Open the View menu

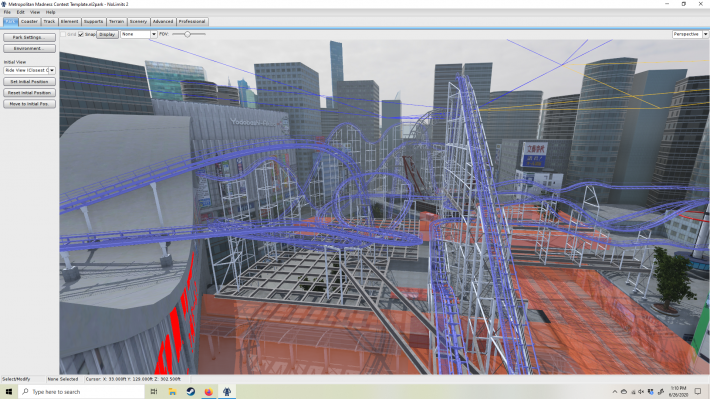35,12
